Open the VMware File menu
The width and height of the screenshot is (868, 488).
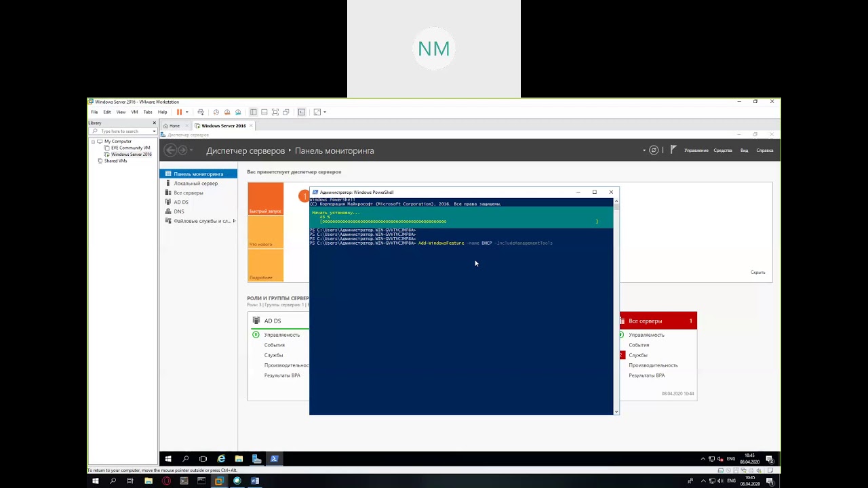click(94, 112)
